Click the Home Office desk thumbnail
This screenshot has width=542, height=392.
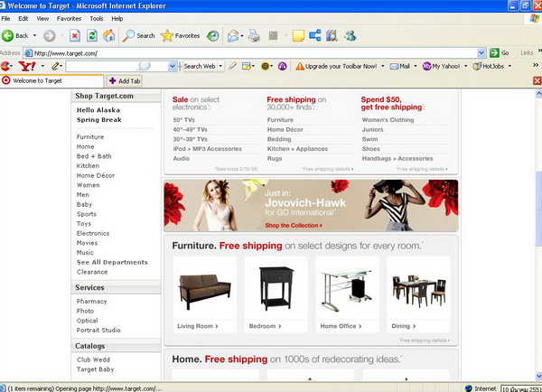click(347, 290)
